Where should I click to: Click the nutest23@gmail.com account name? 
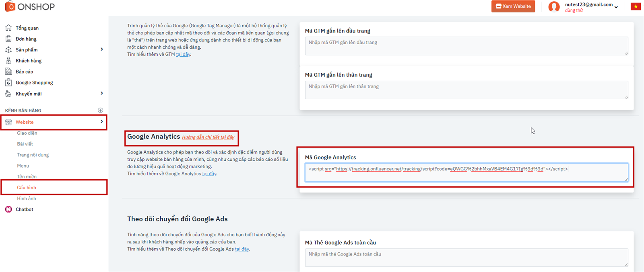[x=588, y=4]
